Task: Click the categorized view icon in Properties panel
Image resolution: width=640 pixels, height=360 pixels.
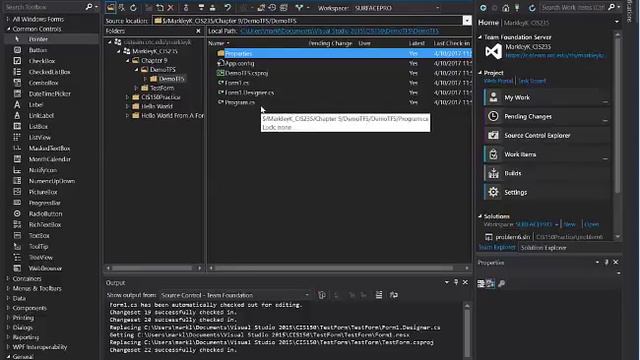Action: pos(481,283)
